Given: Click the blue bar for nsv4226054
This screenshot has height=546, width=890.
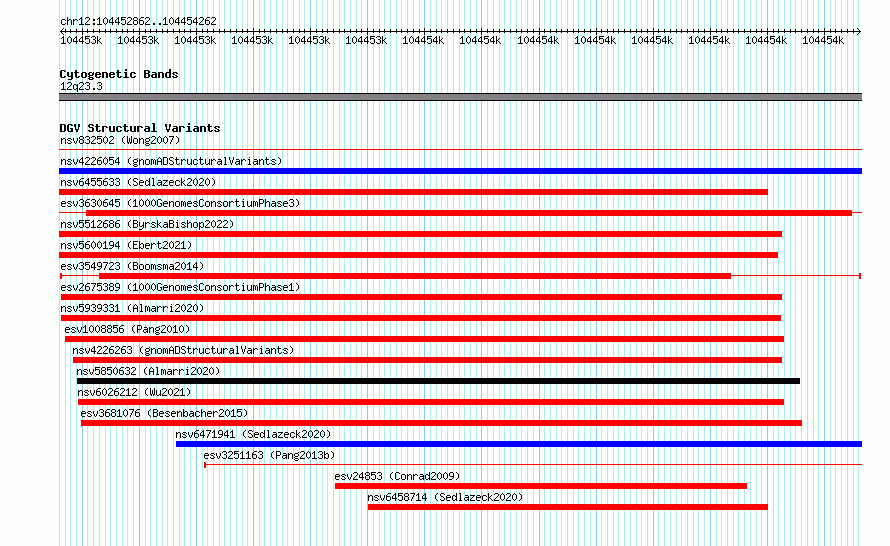Looking at the screenshot, I should (x=460, y=171).
